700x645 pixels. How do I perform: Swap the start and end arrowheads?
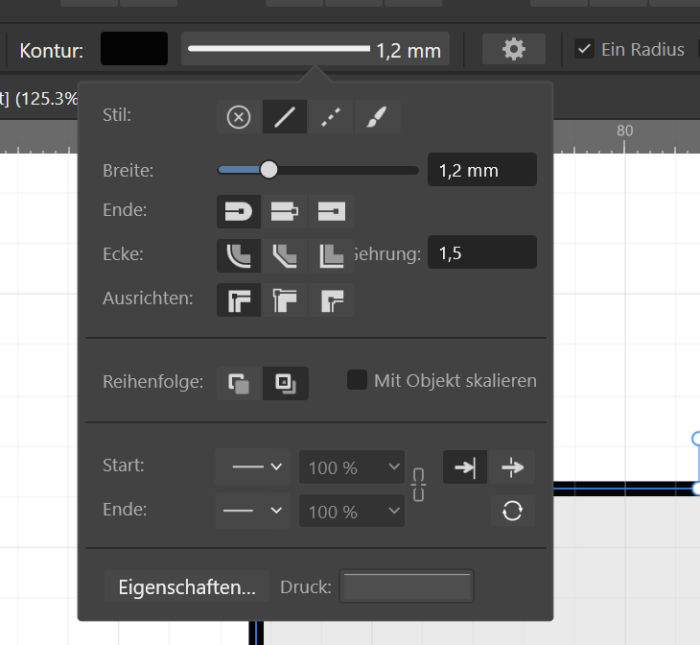click(512, 511)
